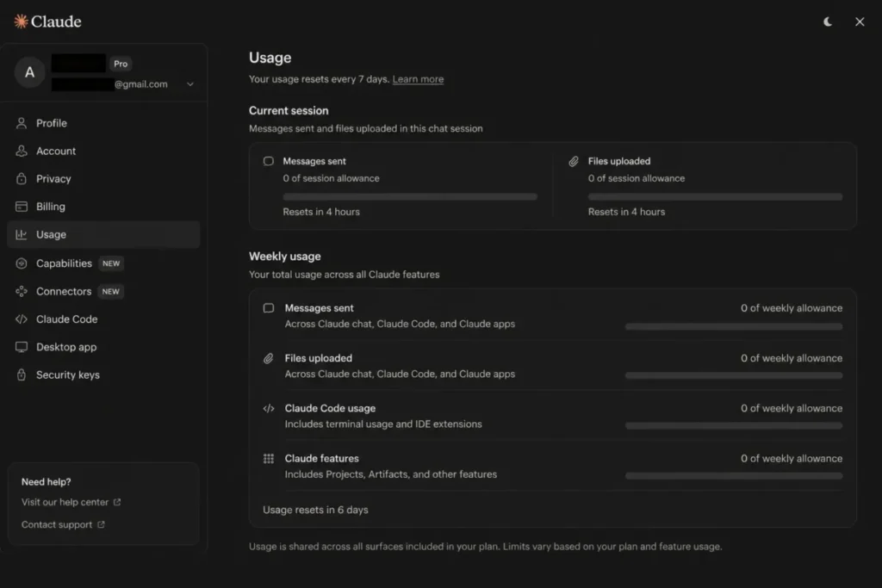The height and width of the screenshot is (588, 882).
Task: Click the NEW badge beside Connectors
Action: (x=111, y=291)
